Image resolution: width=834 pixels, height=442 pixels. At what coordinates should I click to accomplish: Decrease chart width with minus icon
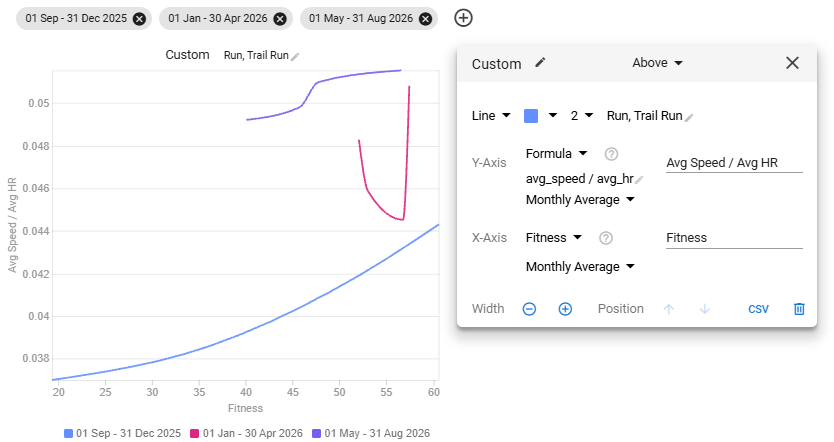pos(529,309)
